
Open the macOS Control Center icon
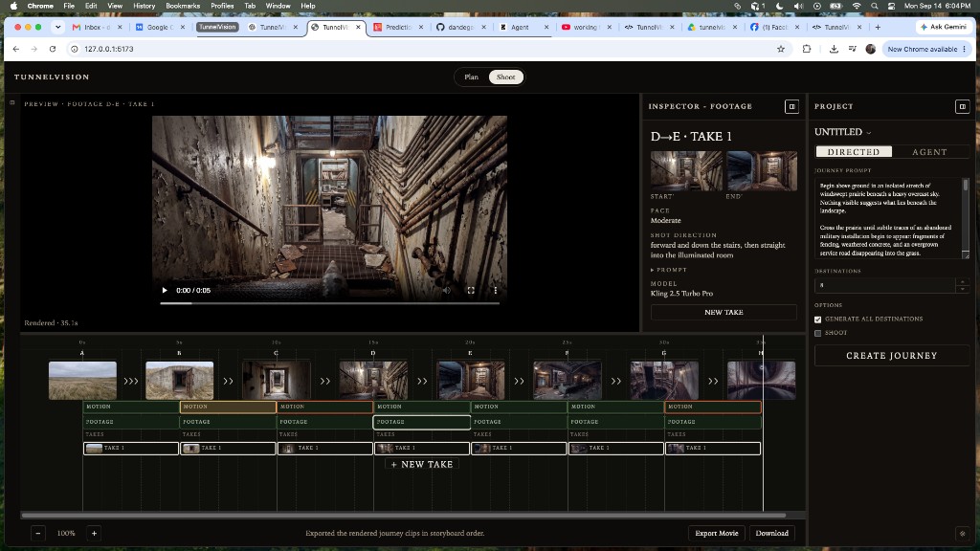coord(891,6)
